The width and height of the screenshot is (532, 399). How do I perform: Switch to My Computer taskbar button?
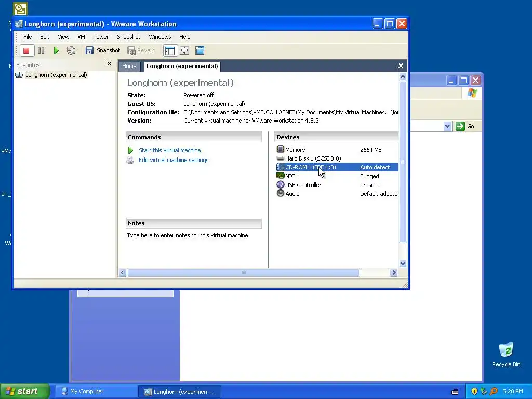(96, 392)
